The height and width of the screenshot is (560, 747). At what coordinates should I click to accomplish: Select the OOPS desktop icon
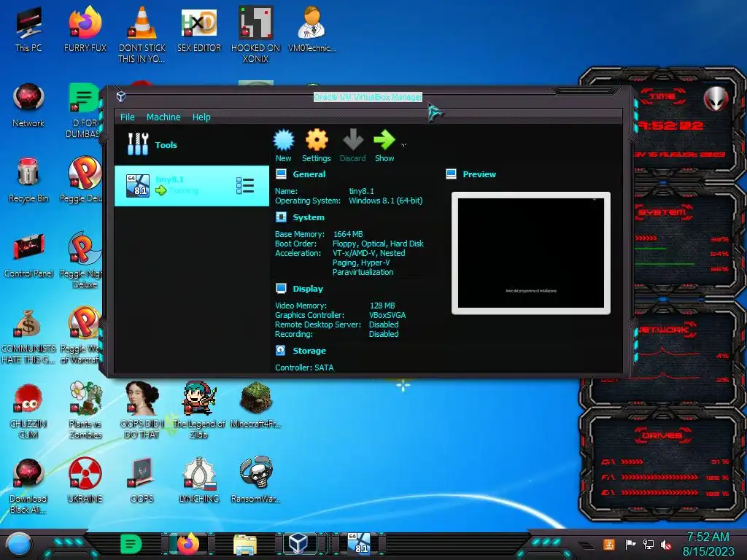click(x=142, y=480)
